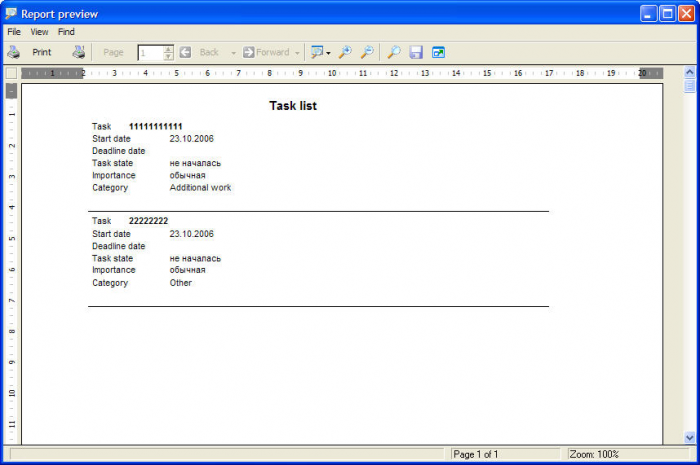Click the Print button label
Screen dimensions: 700x465
click(x=42, y=52)
